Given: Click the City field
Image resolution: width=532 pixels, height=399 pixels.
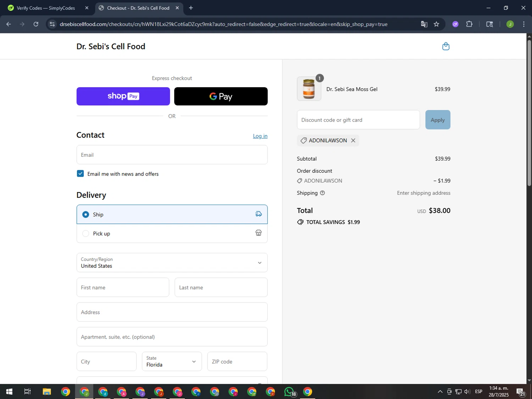Looking at the screenshot, I should 106,361.
